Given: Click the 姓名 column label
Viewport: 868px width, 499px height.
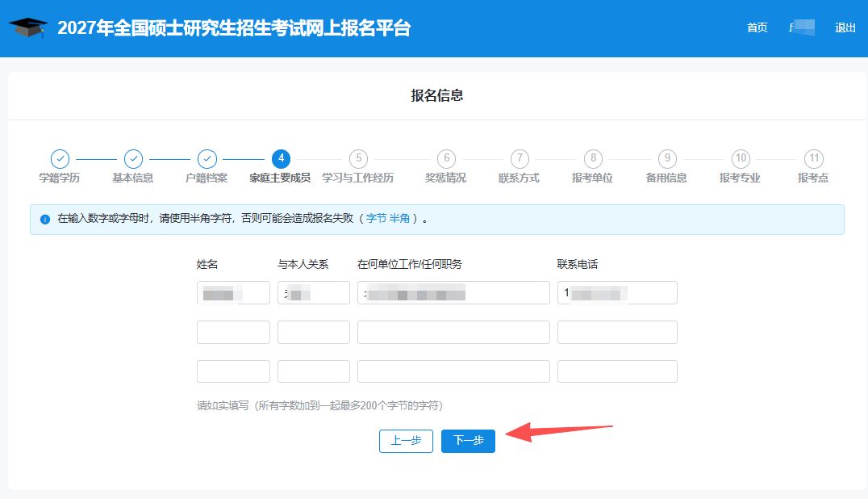Looking at the screenshot, I should coord(207,264).
